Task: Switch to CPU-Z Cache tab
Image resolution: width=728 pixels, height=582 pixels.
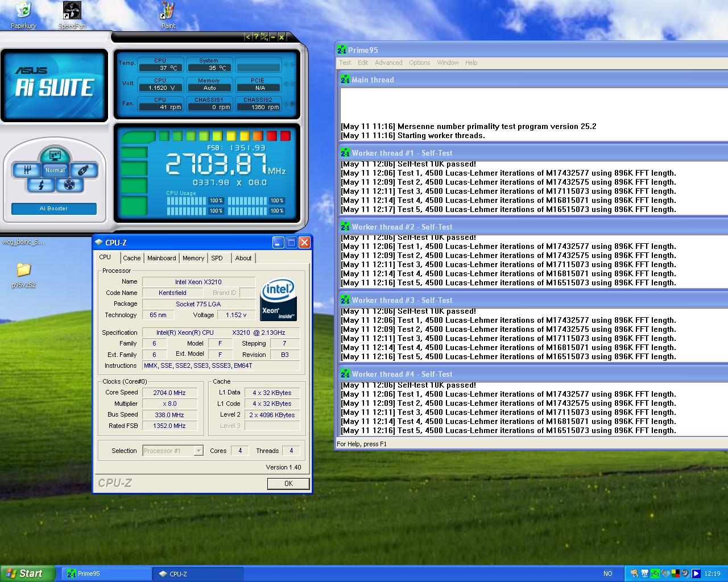Action: 131,258
